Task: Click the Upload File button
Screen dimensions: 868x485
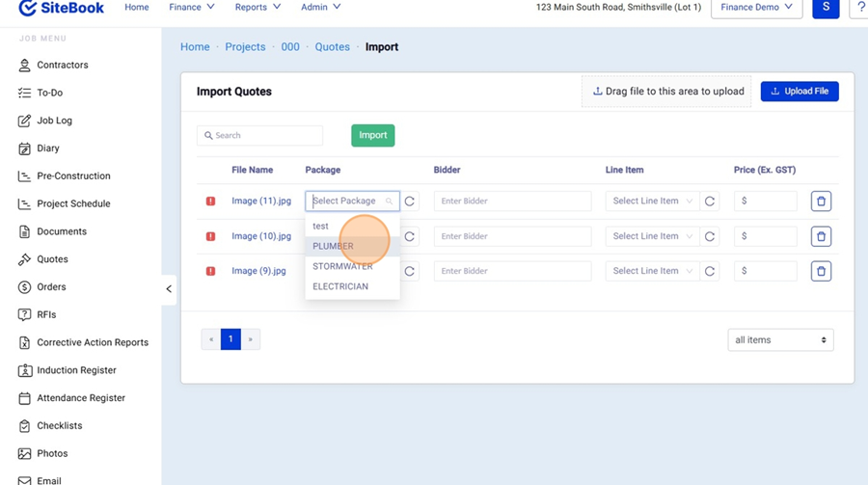Action: 800,92
